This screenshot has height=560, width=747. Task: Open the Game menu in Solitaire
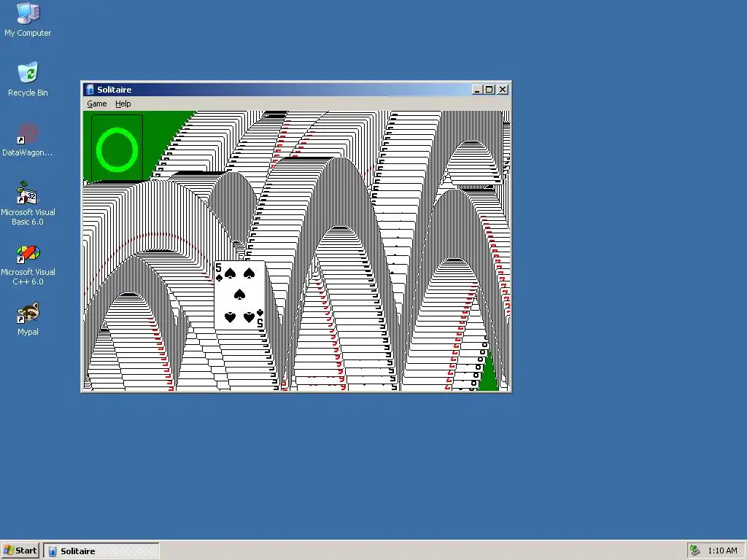click(97, 104)
